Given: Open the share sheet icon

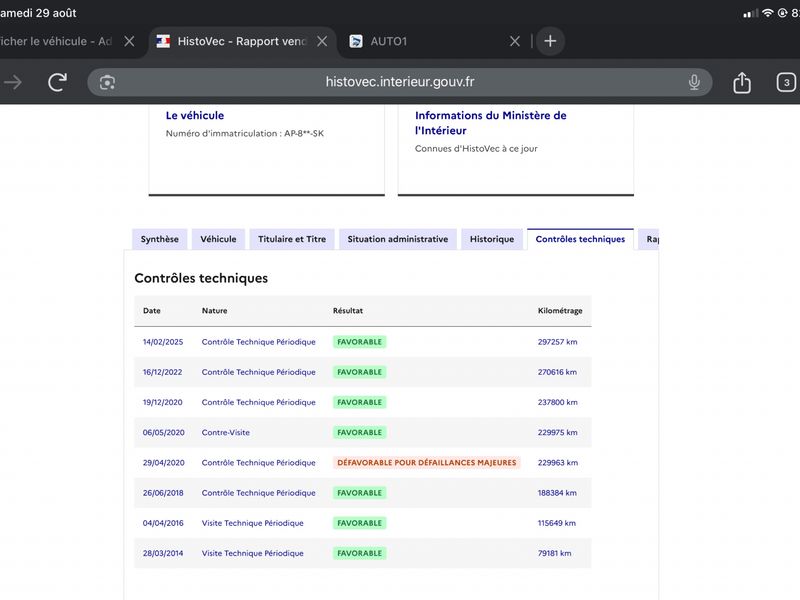Looking at the screenshot, I should [x=742, y=82].
